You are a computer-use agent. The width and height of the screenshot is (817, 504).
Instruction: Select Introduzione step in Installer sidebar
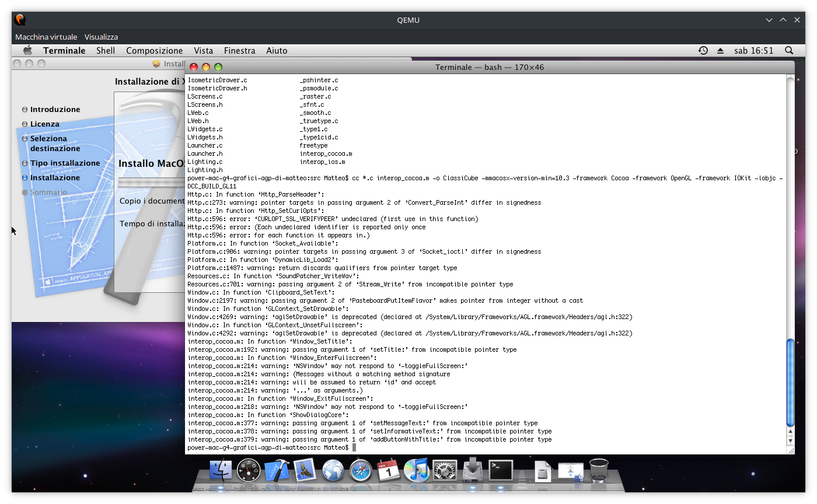pyautogui.click(x=55, y=109)
